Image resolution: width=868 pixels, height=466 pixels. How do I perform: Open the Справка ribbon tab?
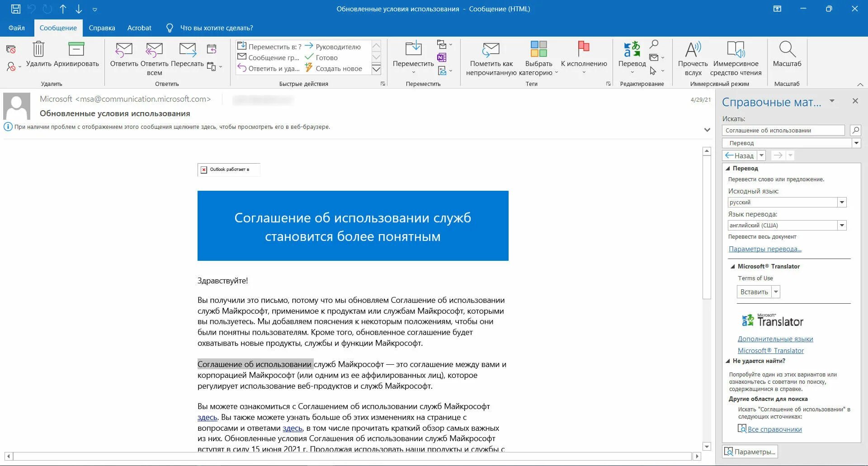point(102,28)
